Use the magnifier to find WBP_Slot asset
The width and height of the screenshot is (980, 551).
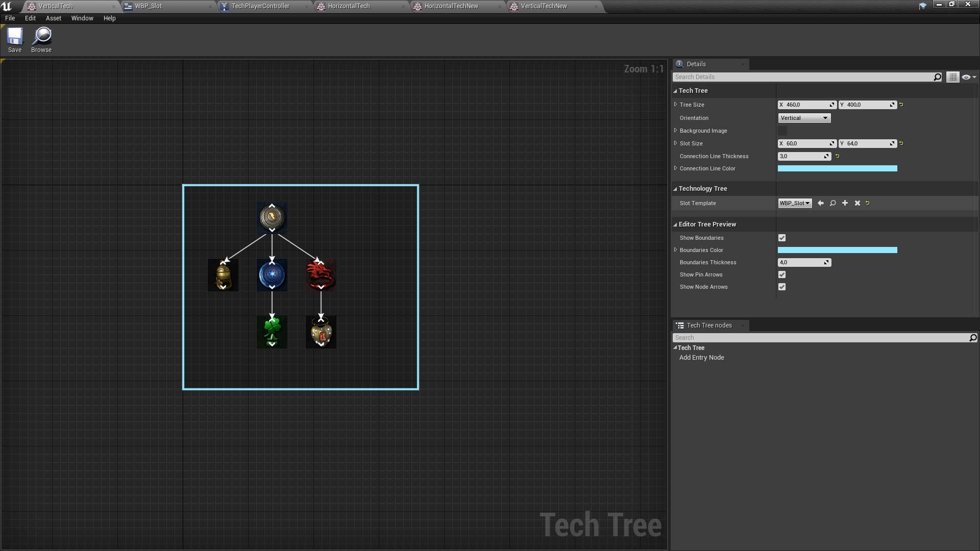coord(832,203)
